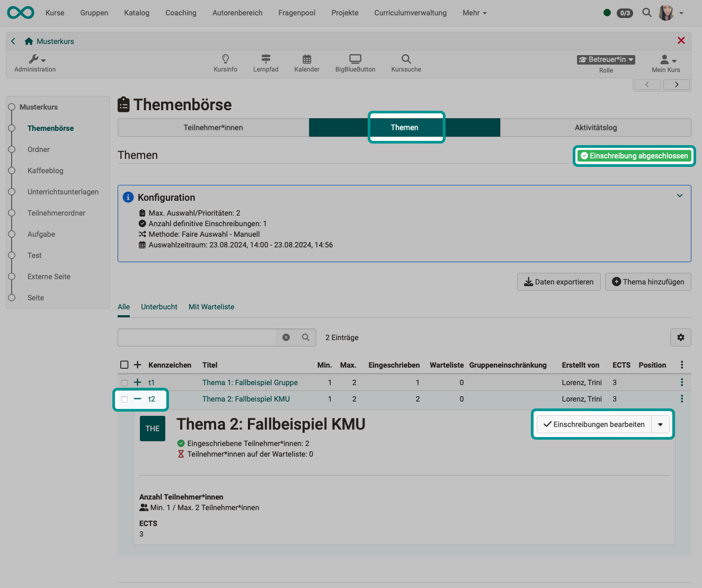Open the Thema 1: Fallbeispiel Gruppe link
Screen dimensions: 702x588
pyautogui.click(x=250, y=382)
